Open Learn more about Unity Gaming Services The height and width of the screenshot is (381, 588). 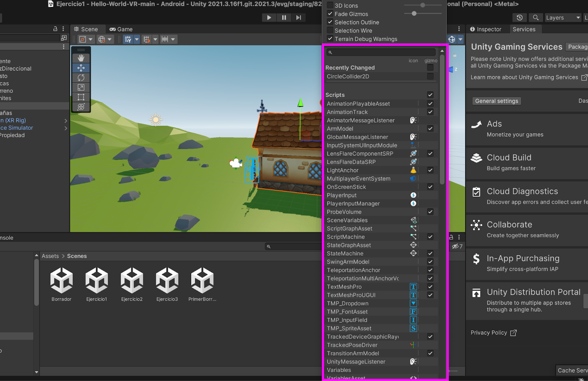coord(529,77)
